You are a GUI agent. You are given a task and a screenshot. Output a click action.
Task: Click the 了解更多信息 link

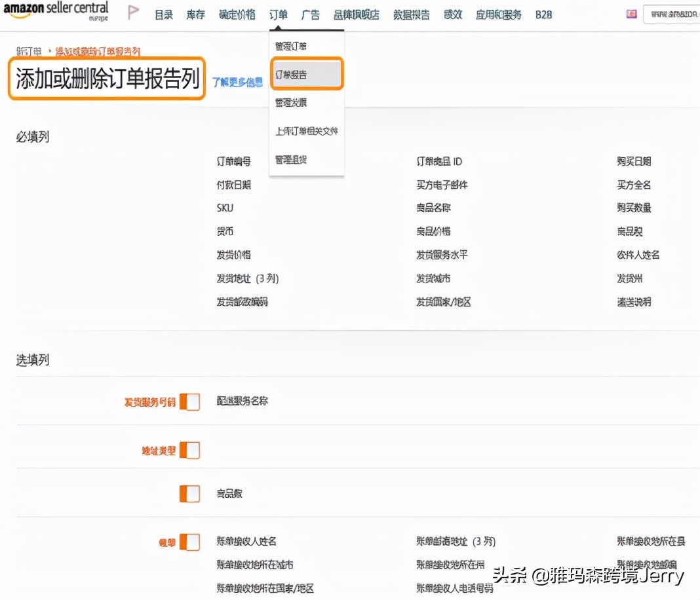click(237, 83)
